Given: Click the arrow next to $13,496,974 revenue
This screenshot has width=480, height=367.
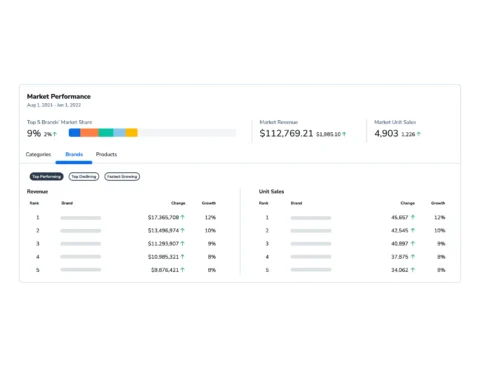Looking at the screenshot, I should 182,230.
